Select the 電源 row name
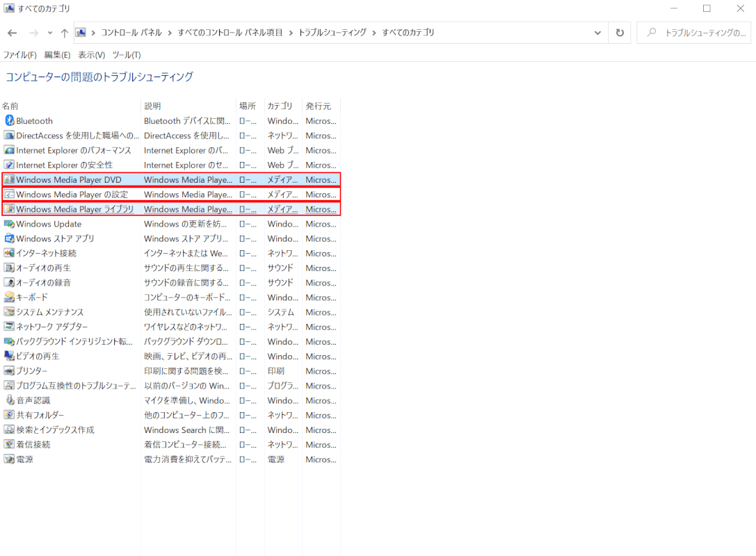The width and height of the screenshot is (756, 556). tap(24, 459)
